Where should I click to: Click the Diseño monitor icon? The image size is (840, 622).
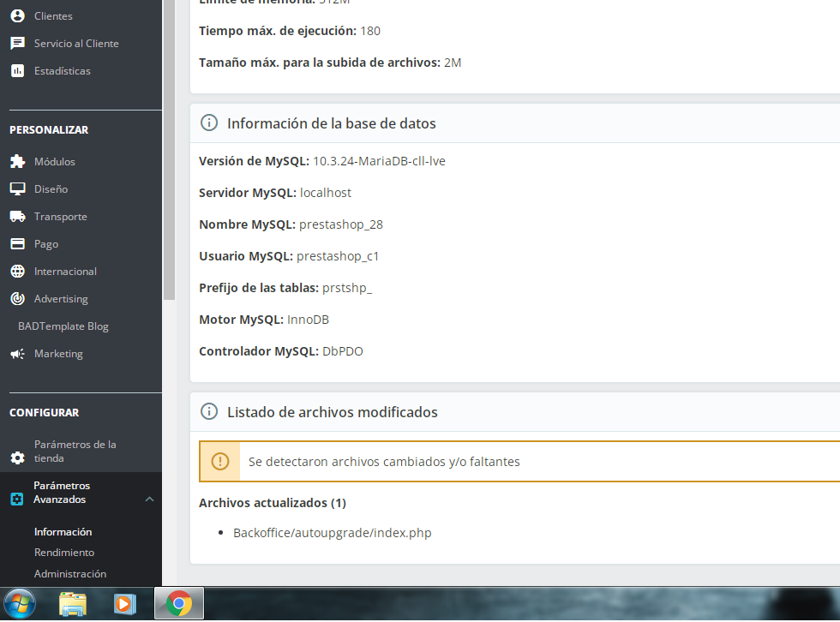18,189
